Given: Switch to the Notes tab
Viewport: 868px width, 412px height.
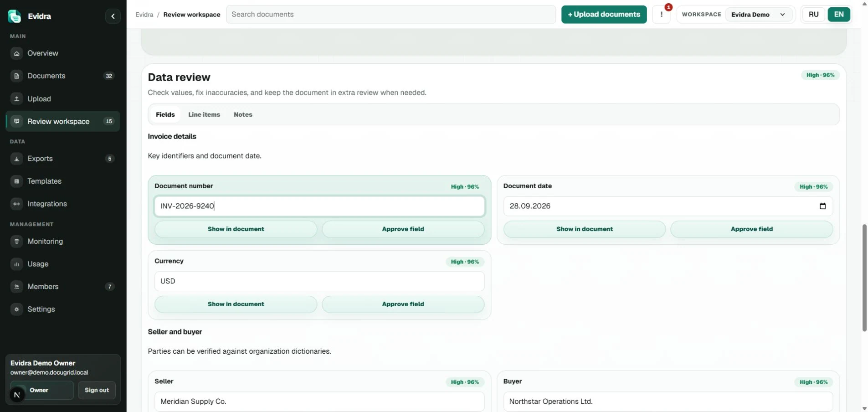Looking at the screenshot, I should (x=243, y=115).
